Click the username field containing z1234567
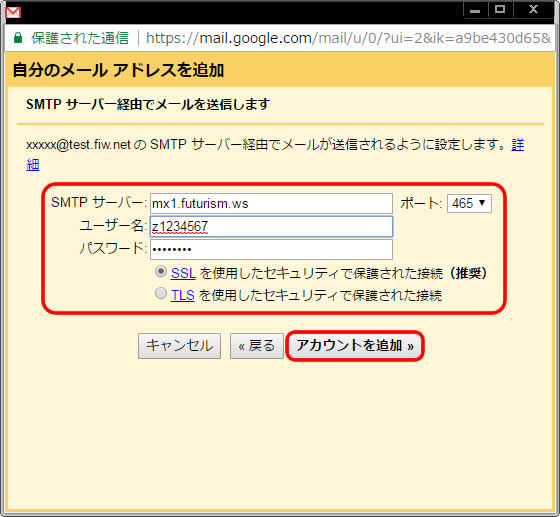This screenshot has height=517, width=560. pos(271,226)
